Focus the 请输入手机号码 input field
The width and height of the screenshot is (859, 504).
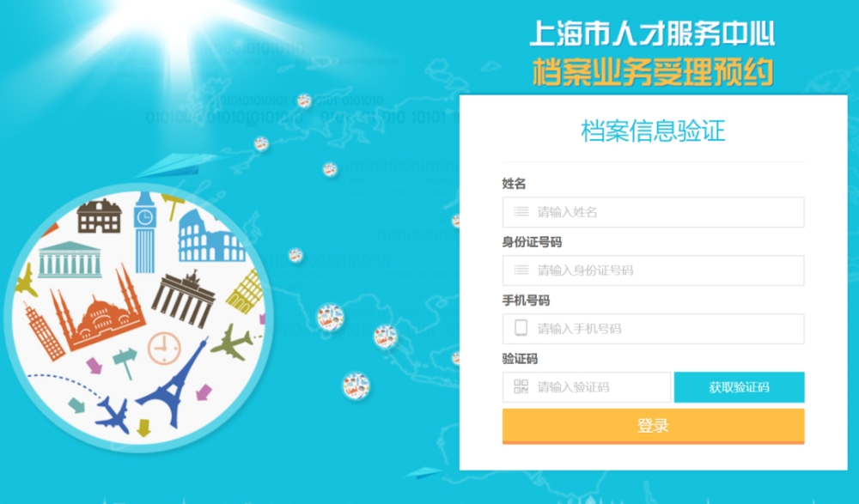[653, 329]
